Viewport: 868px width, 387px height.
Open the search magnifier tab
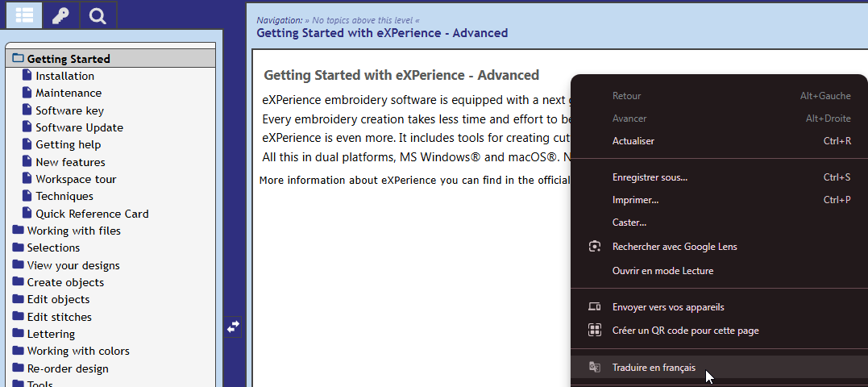(98, 15)
